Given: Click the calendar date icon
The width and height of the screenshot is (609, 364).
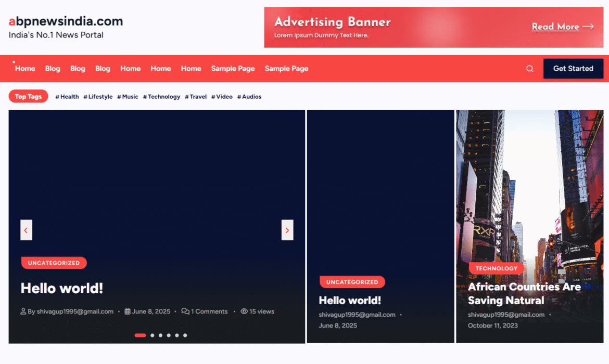Looking at the screenshot, I should point(128,311).
